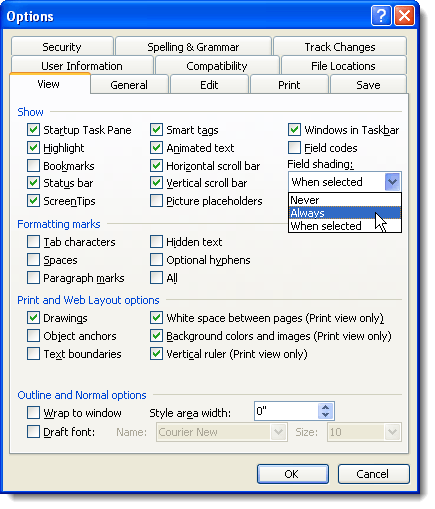Viewport: 435px width, 509px height.
Task: Click the Help question mark icon
Action: [381, 16]
